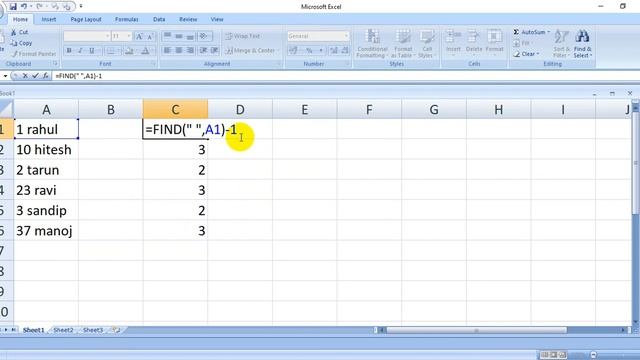Apply percent style

click(309, 51)
